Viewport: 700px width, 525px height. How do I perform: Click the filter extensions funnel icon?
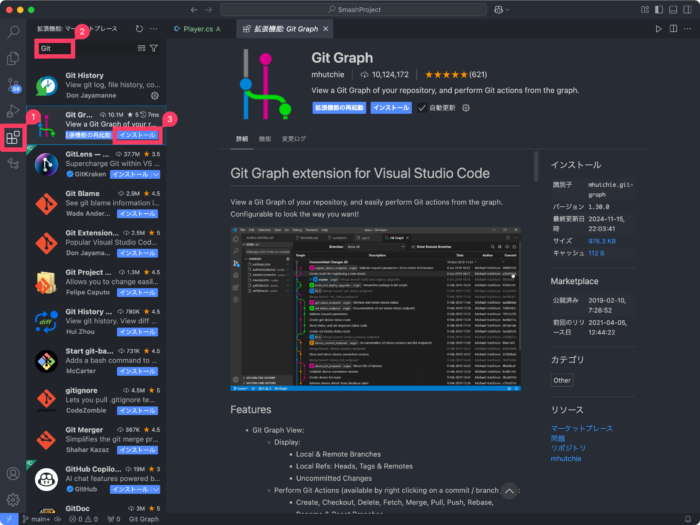tap(154, 47)
